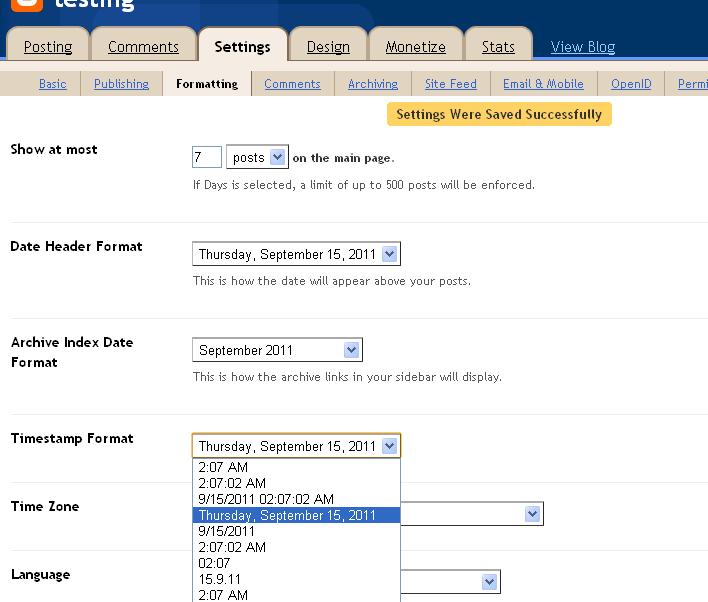Open Basic settings sub-tab
708x602 pixels.
pos(53,84)
